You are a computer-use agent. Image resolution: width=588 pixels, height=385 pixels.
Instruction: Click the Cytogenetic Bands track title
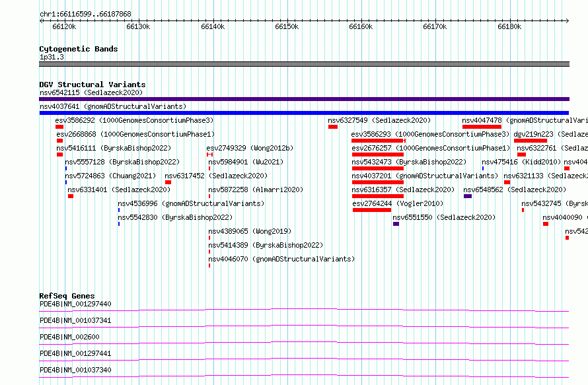79,49
